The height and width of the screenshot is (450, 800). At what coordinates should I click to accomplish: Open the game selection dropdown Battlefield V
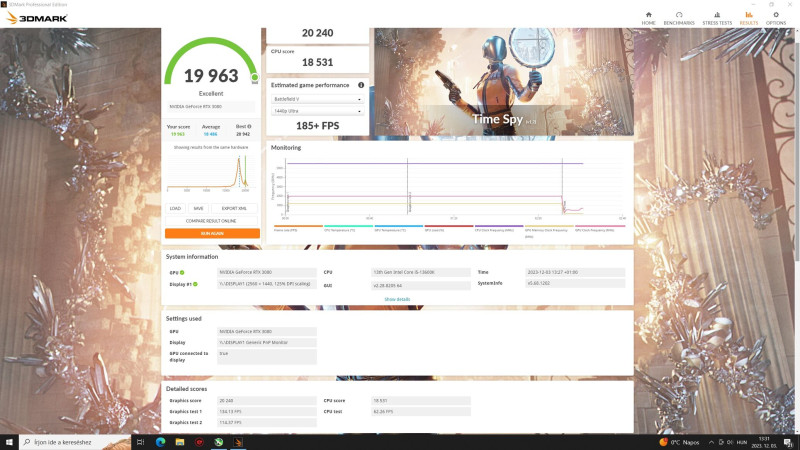[317, 99]
